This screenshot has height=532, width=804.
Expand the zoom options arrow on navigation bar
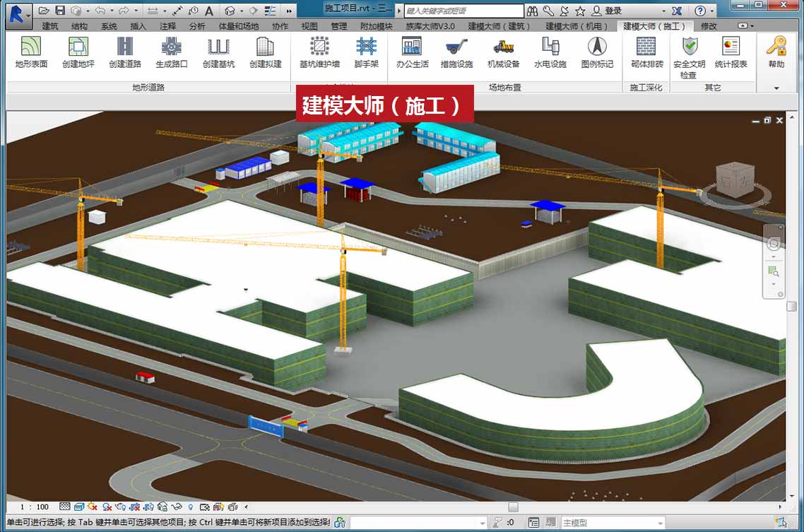coord(774,284)
